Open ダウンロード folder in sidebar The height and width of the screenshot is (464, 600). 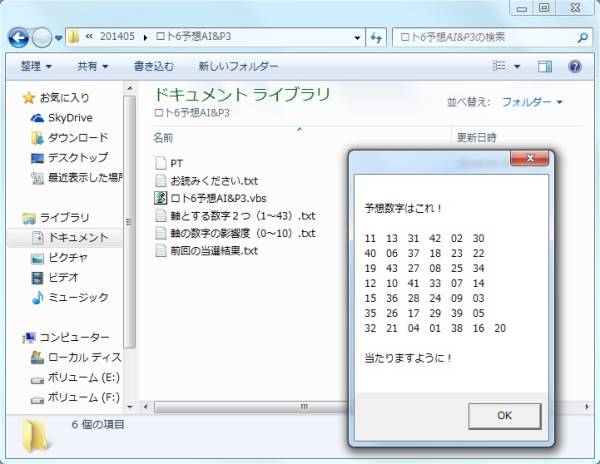pyautogui.click(x=70, y=138)
